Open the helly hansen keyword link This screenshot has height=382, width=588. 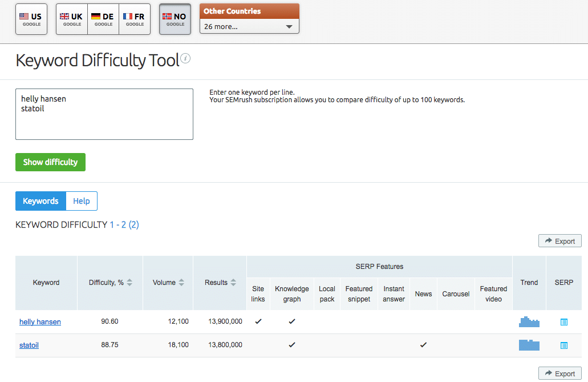(40, 322)
